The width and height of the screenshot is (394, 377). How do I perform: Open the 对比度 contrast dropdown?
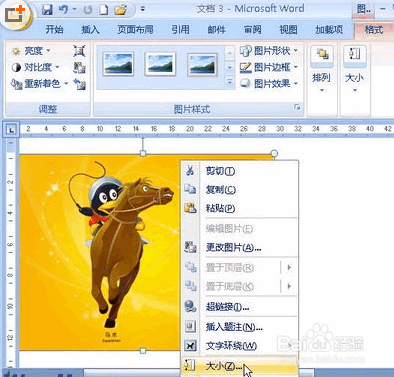pos(35,67)
